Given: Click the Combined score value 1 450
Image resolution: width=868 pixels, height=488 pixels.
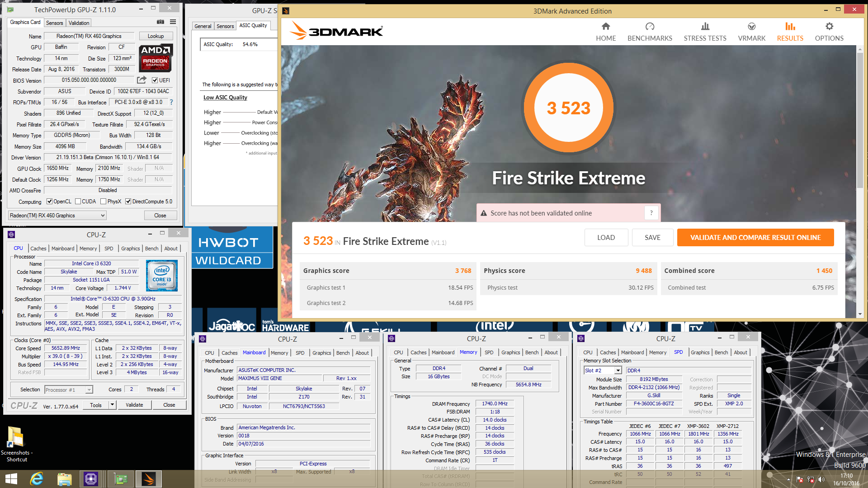Looking at the screenshot, I should coord(824,271).
